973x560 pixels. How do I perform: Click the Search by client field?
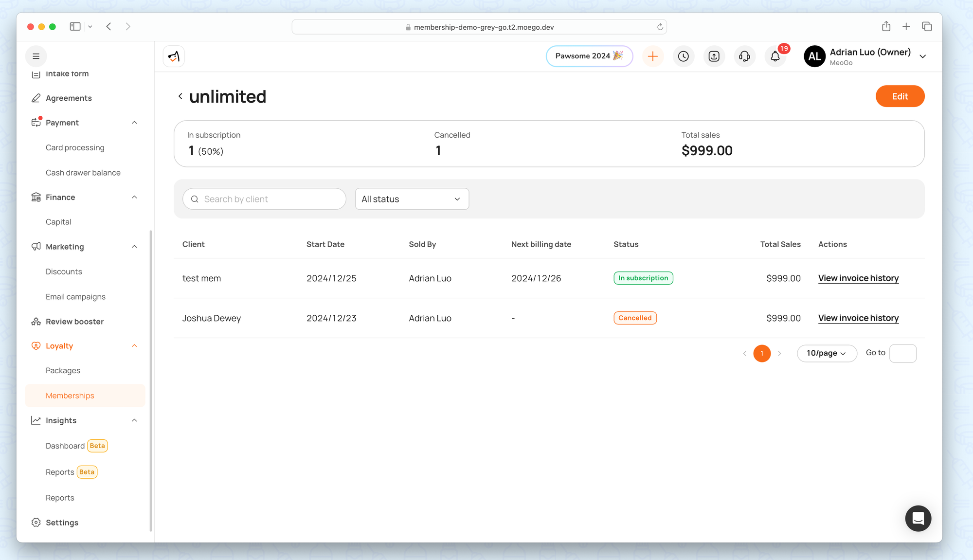coord(264,199)
